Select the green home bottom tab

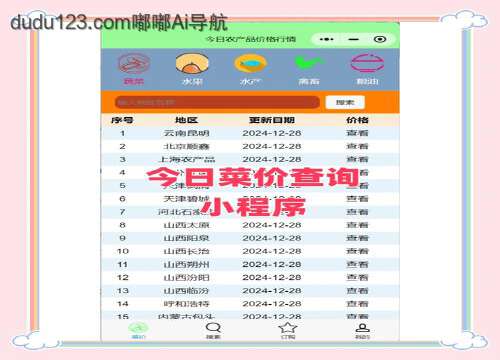pyautogui.click(x=138, y=331)
